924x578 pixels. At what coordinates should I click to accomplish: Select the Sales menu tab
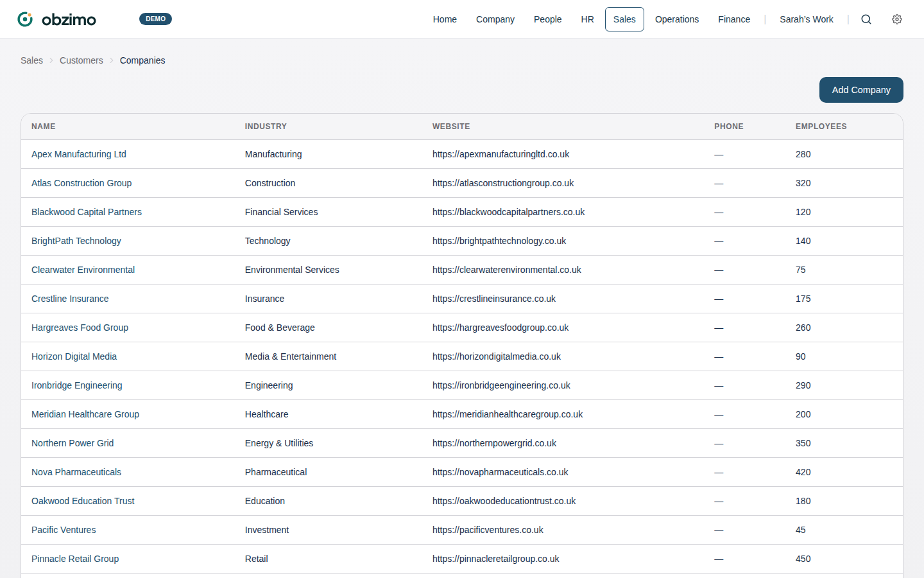pyautogui.click(x=624, y=19)
